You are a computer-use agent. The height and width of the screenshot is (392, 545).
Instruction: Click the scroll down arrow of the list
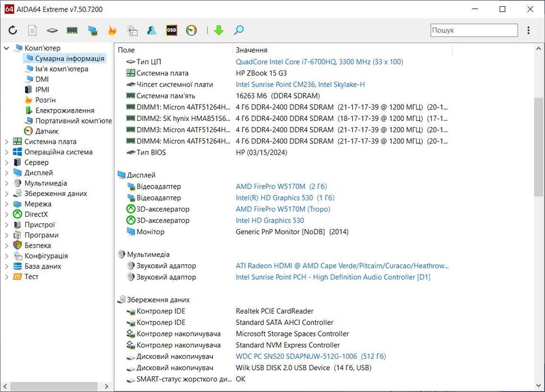pos(538,385)
